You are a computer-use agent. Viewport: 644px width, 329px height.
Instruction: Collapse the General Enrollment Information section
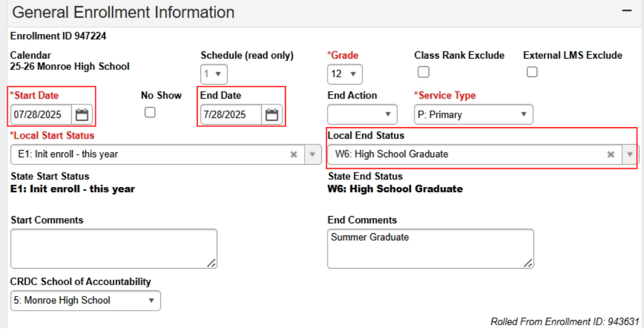627,11
